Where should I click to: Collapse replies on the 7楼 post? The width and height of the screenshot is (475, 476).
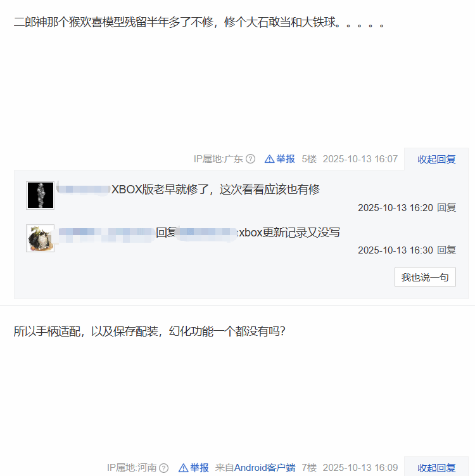[436, 468]
